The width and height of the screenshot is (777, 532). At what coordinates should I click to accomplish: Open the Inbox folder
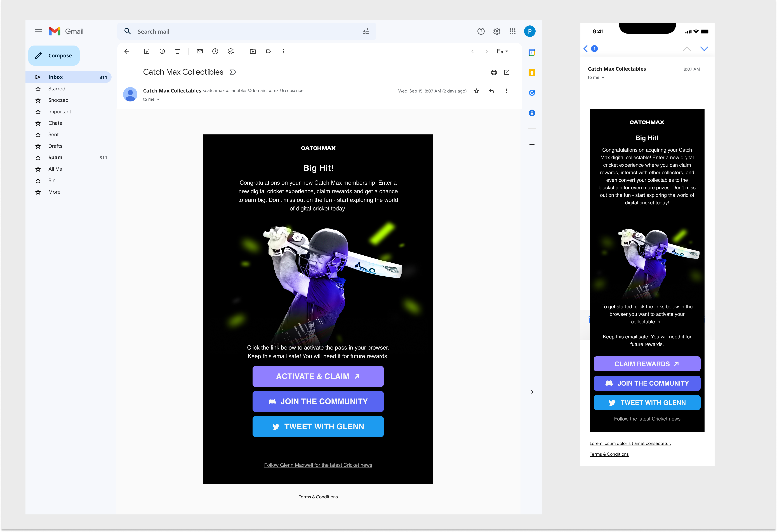[69, 77]
